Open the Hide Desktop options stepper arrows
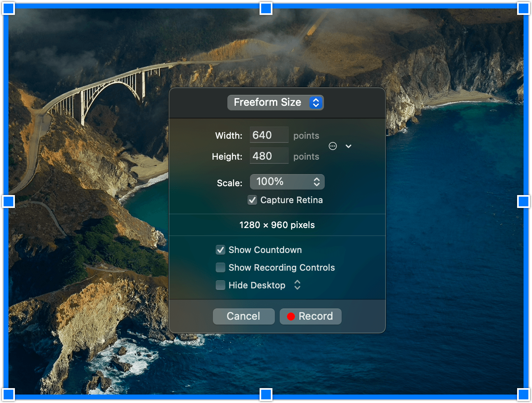 coord(297,285)
